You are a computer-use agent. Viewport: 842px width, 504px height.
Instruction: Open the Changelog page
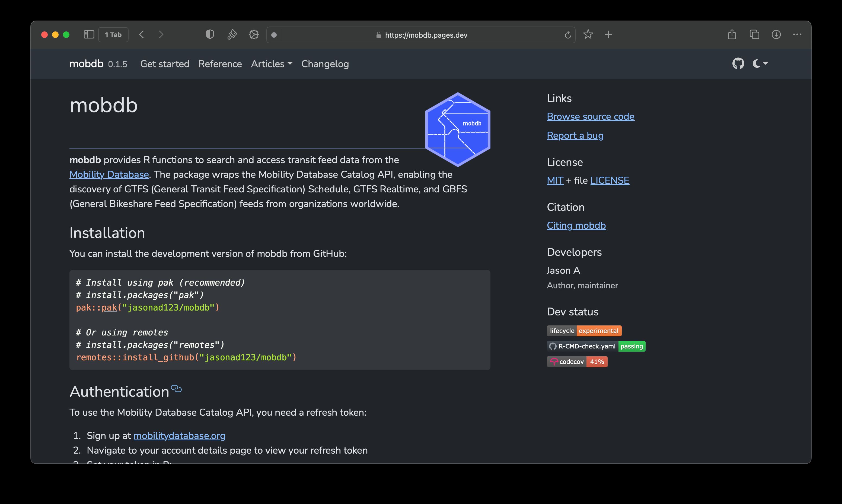pos(325,64)
